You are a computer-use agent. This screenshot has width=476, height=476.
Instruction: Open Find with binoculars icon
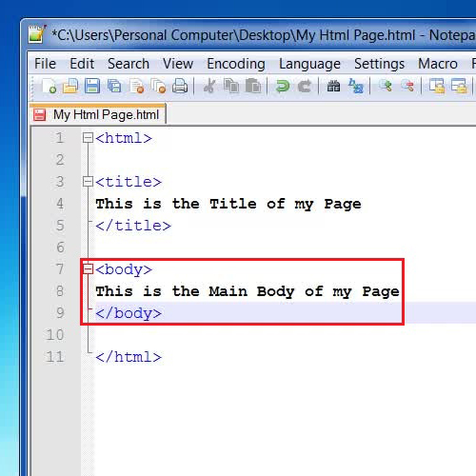(333, 86)
